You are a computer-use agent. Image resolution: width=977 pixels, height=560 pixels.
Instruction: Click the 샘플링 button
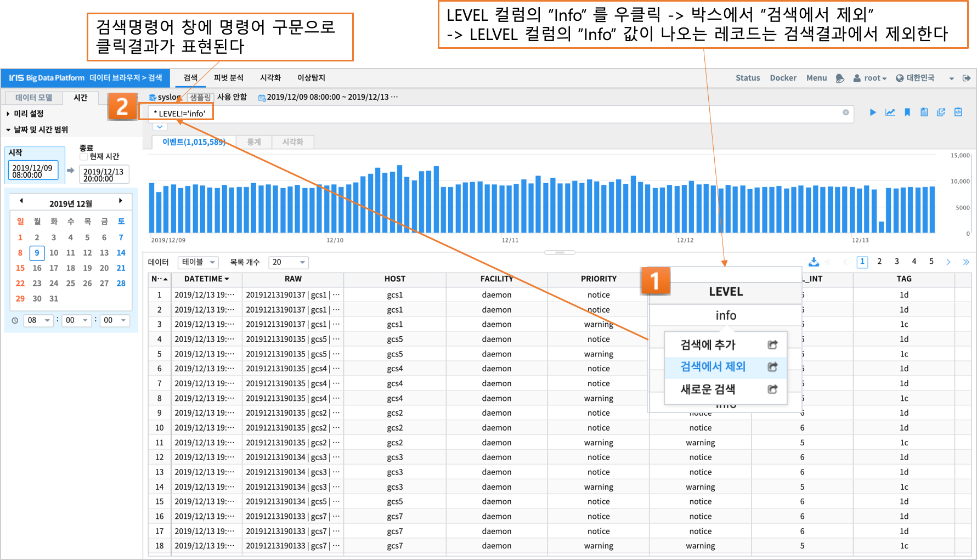click(x=200, y=98)
